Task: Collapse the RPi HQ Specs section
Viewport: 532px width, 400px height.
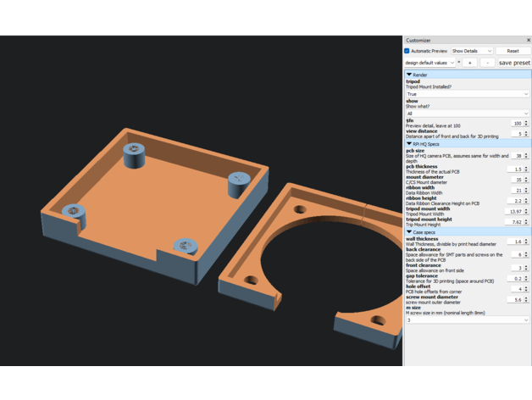Action: point(410,144)
